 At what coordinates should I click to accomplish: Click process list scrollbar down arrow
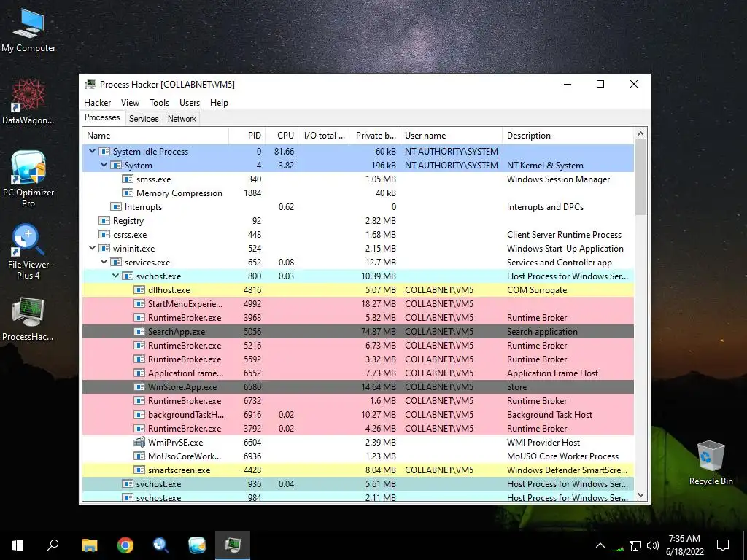coord(640,495)
